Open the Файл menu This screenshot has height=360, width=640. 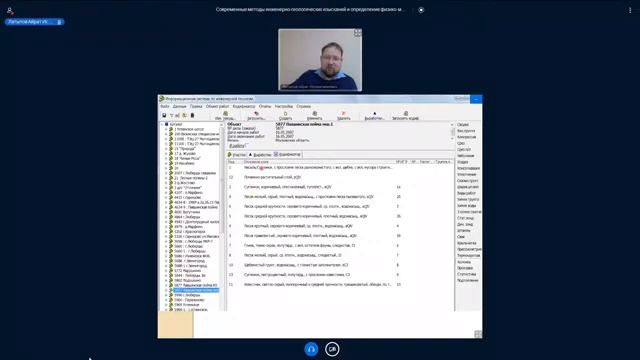(164, 106)
